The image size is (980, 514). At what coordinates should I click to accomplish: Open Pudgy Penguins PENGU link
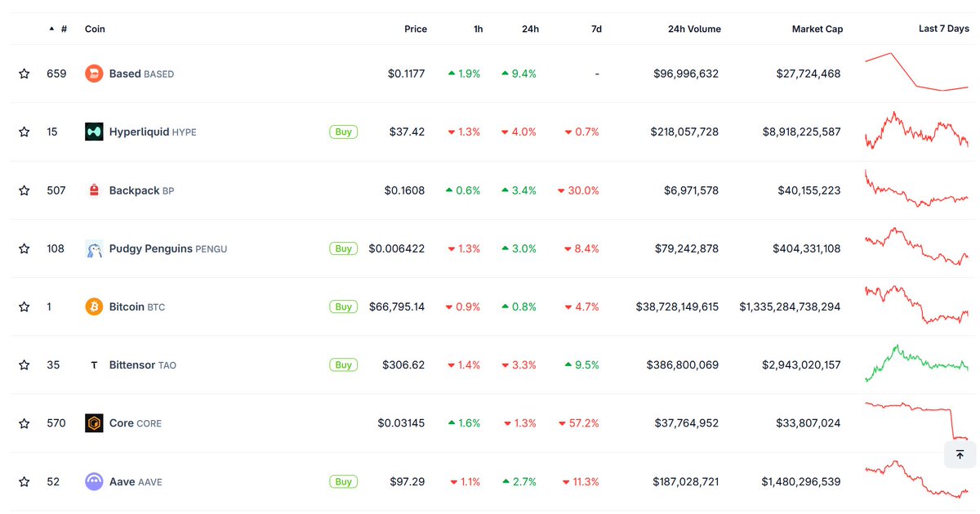pos(168,248)
